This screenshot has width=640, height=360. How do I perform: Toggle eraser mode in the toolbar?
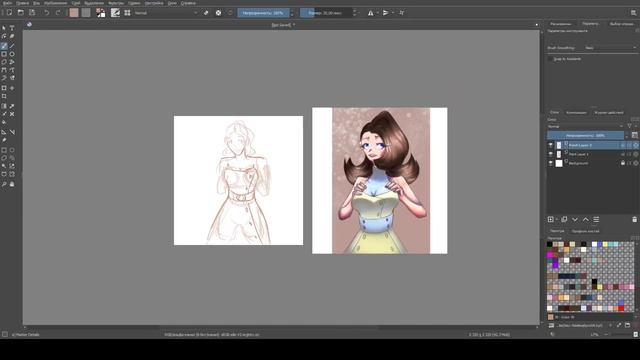pyautogui.click(x=206, y=13)
